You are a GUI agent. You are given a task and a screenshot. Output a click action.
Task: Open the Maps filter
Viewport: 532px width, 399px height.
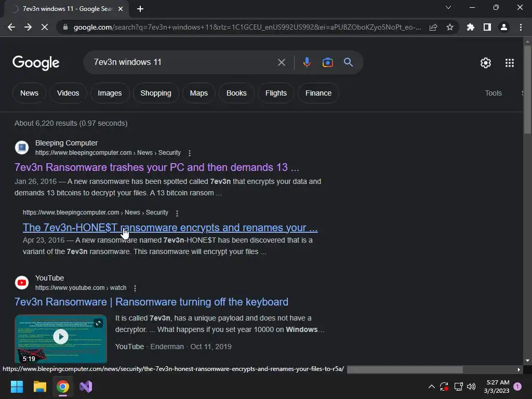199,93
